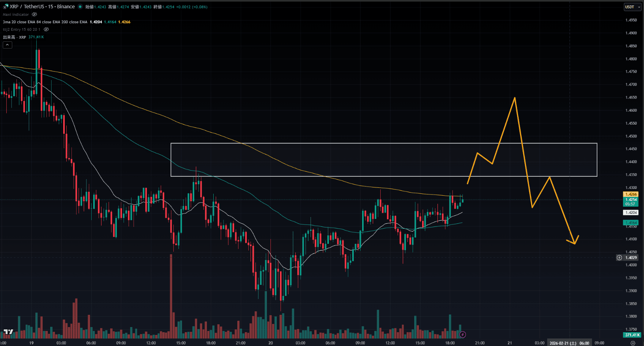Open chart settings gear at bottom right
Image resolution: width=644 pixels, height=346 pixels.
click(633, 343)
